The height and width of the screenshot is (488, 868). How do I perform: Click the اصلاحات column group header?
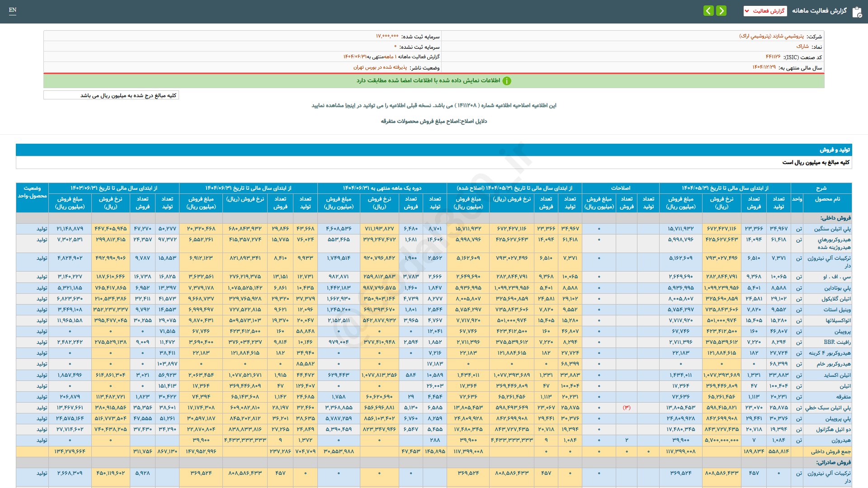click(x=620, y=188)
